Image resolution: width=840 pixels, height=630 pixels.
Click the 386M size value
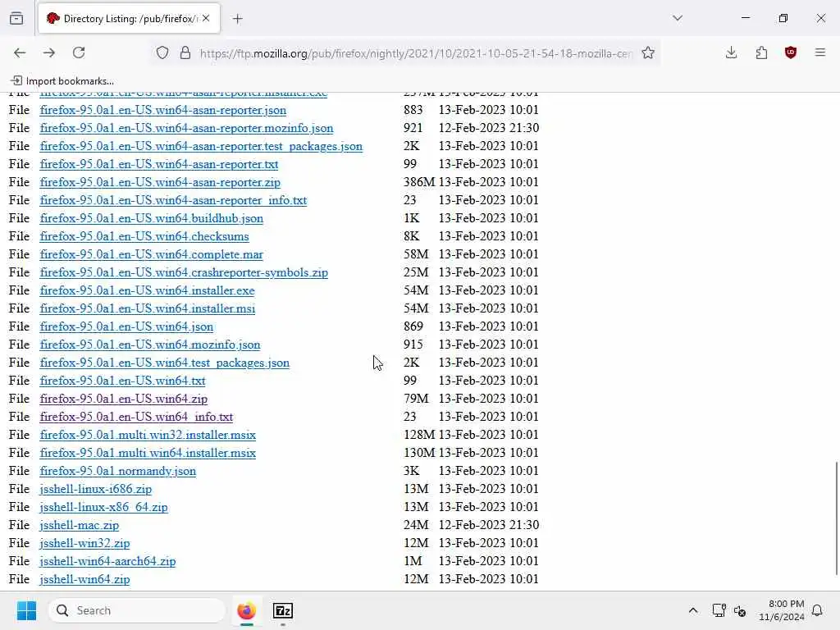click(x=419, y=182)
